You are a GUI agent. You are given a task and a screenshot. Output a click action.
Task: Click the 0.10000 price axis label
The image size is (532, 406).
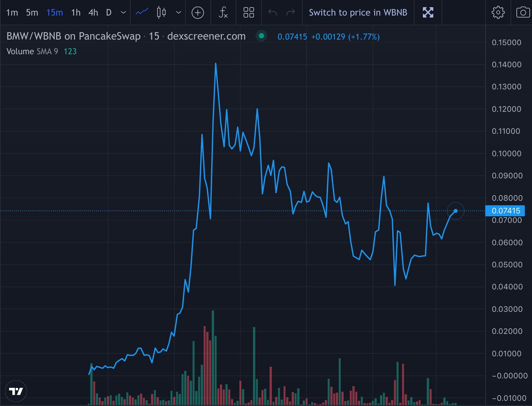tap(507, 154)
